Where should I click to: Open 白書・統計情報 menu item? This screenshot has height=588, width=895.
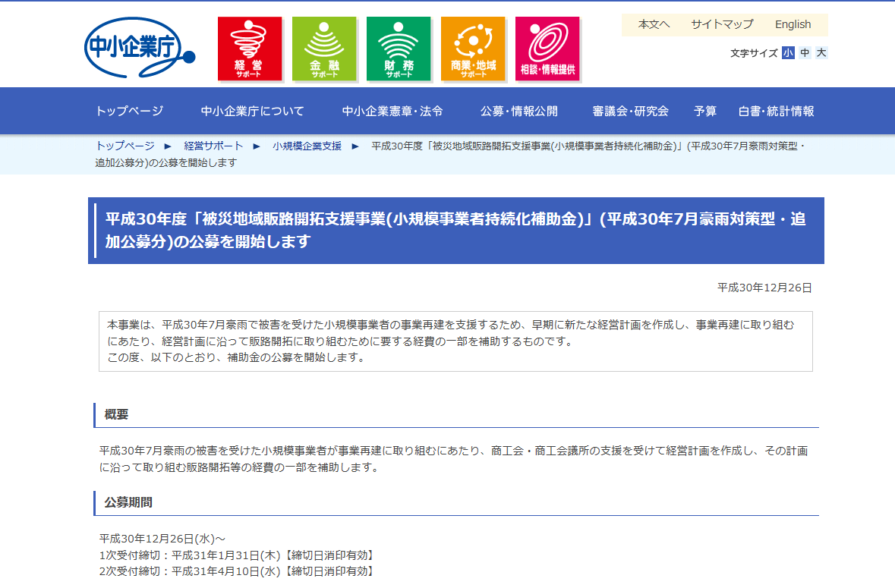(x=776, y=112)
